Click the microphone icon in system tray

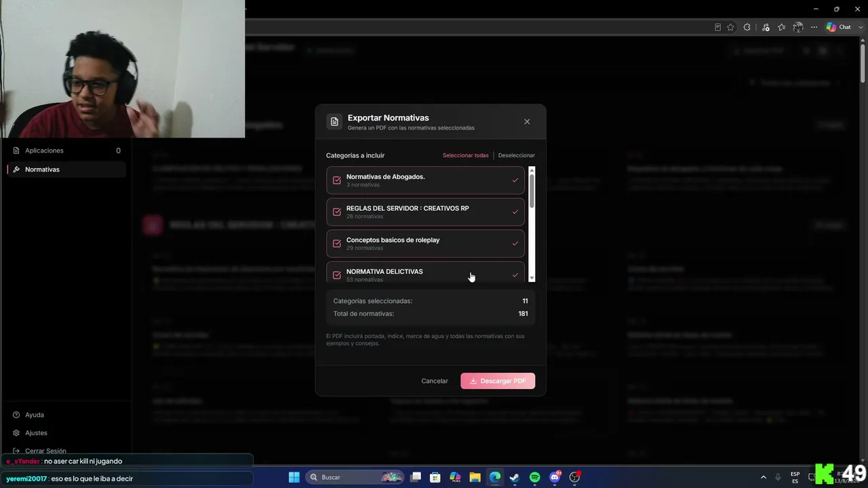[x=778, y=477]
